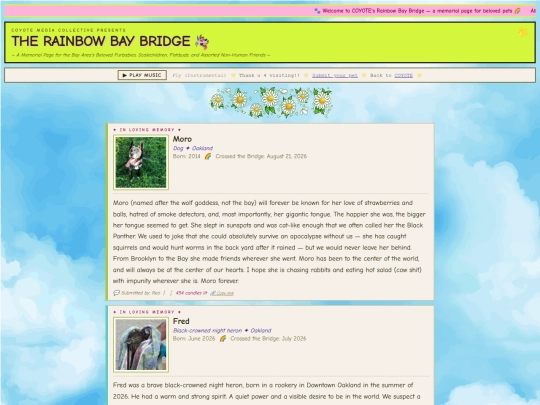Viewport: 540px width, 405px height.
Task: Click Black-crowned night heron ✦ Oakland subtitle
Action: (222, 330)
